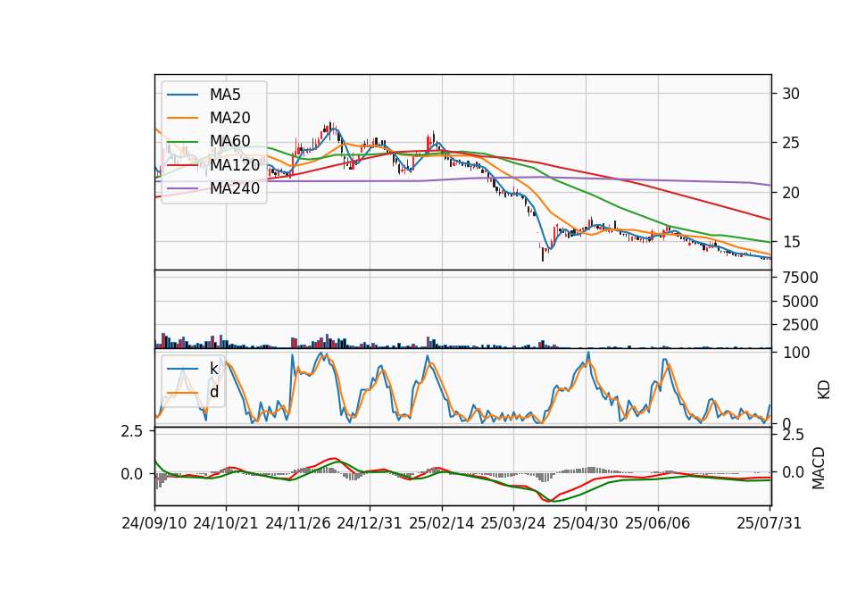Click the left MACD axis value 2.5
This screenshot has height=616, width=857.
pos(132,431)
